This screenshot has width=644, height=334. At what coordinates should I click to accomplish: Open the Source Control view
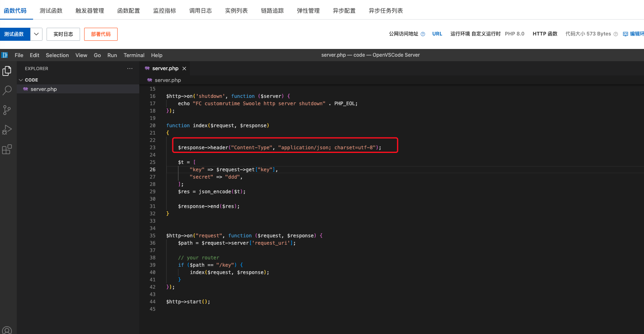point(7,110)
